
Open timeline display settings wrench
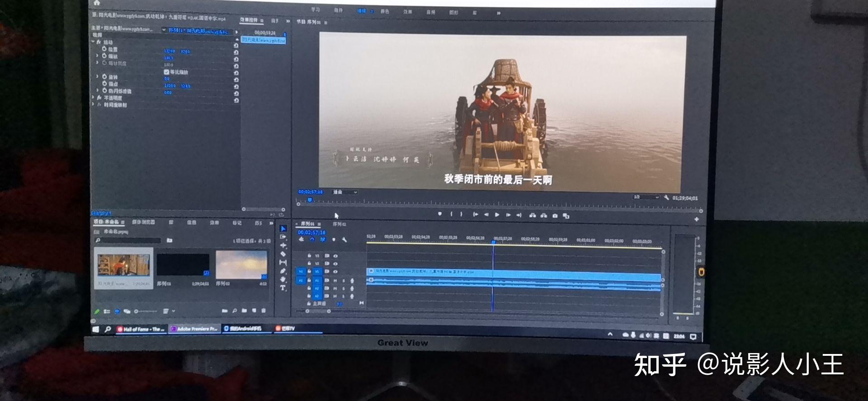point(344,240)
